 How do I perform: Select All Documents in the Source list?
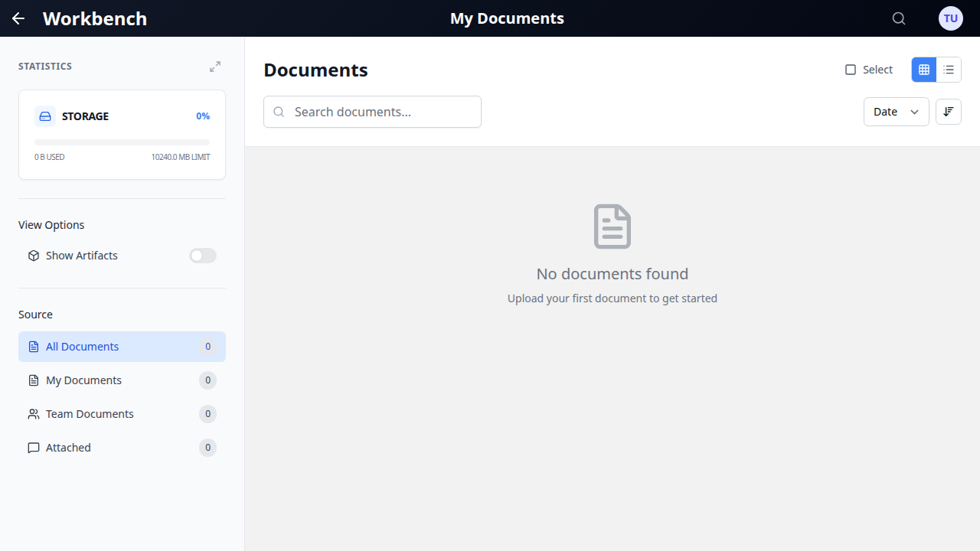coord(83,347)
